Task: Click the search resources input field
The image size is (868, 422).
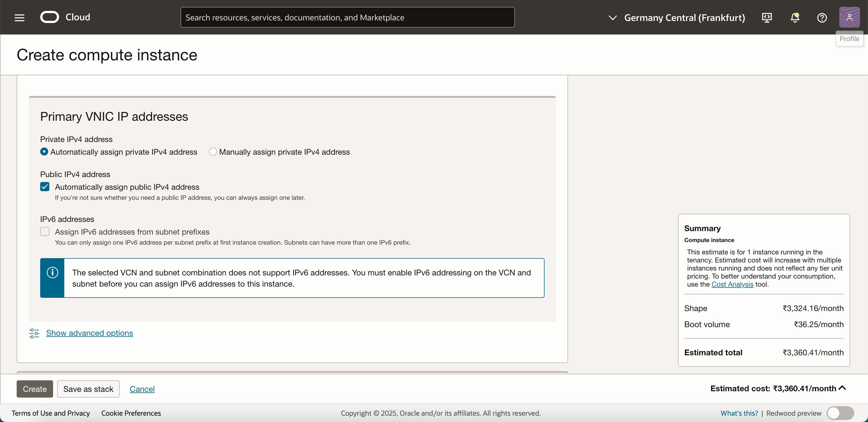Action: (347, 18)
